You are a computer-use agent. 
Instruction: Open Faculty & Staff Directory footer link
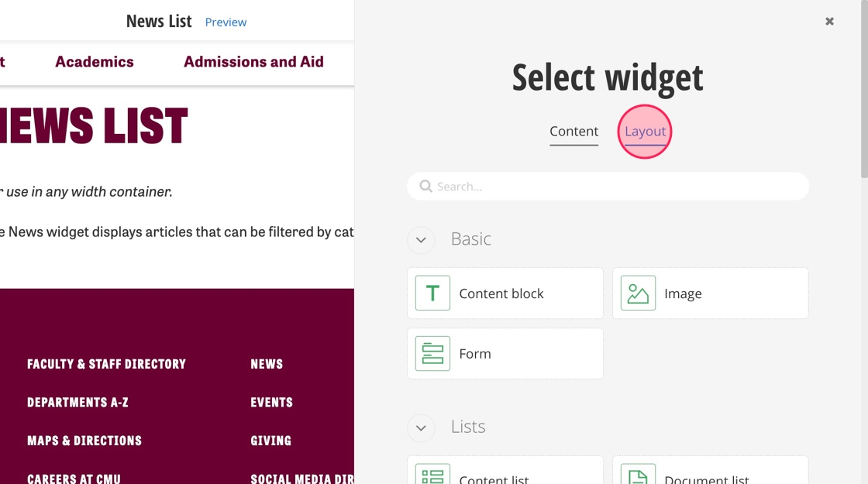[x=106, y=364]
